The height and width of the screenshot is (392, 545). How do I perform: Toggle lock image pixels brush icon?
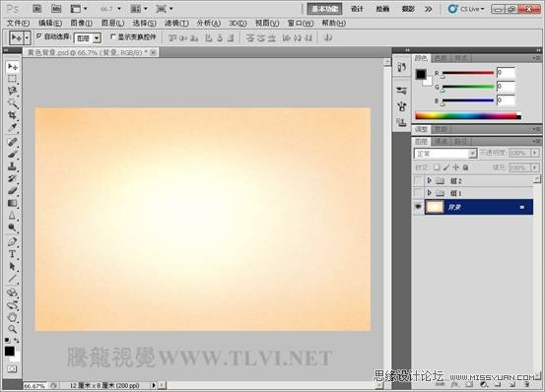(x=446, y=167)
